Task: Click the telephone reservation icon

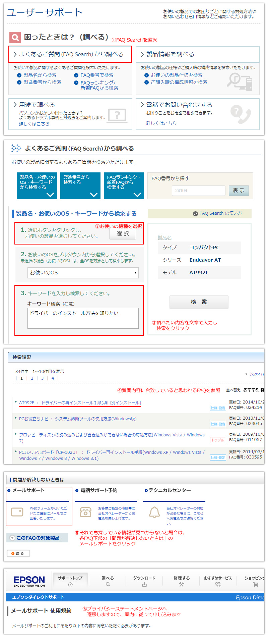Action: point(85,512)
